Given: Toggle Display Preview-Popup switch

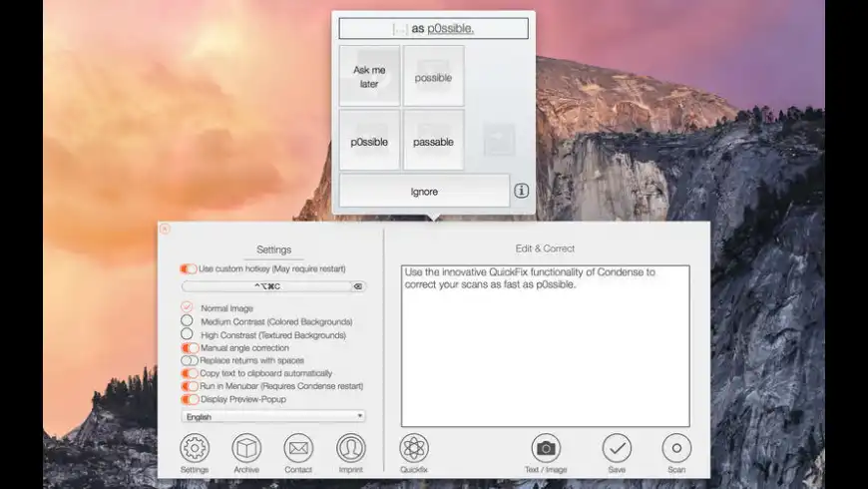Looking at the screenshot, I should pos(190,399).
